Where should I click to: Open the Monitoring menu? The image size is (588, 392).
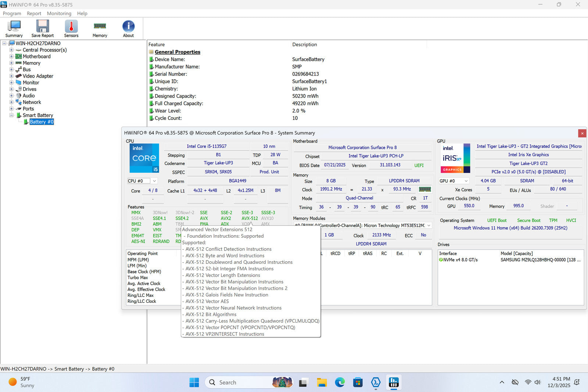(59, 14)
